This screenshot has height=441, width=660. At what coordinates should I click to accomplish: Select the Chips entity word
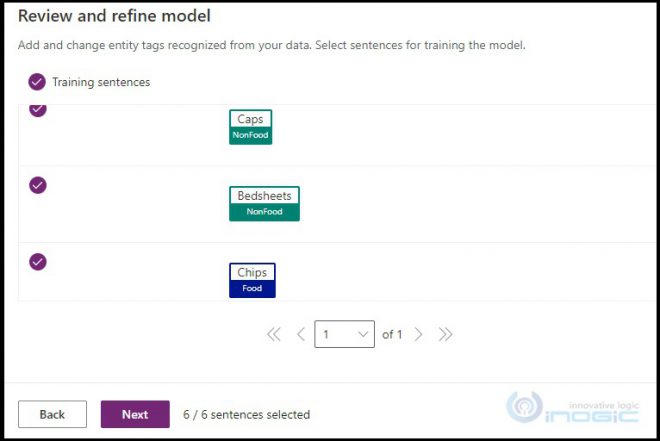click(x=252, y=272)
